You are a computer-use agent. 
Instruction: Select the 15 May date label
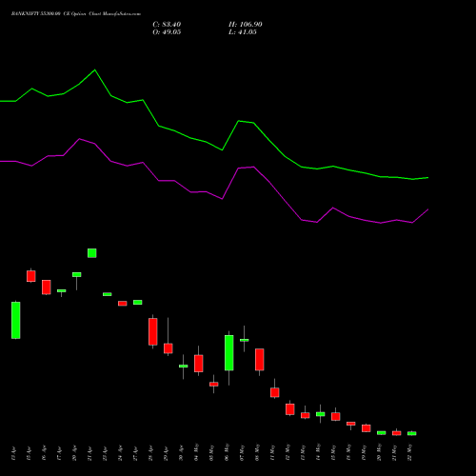tap(333, 452)
